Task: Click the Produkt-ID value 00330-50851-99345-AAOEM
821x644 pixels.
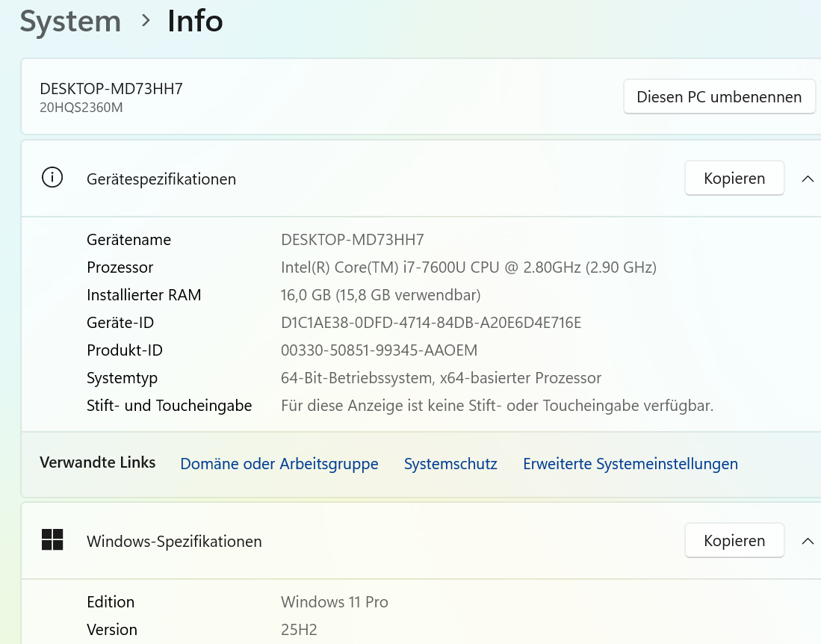Action: [379, 350]
